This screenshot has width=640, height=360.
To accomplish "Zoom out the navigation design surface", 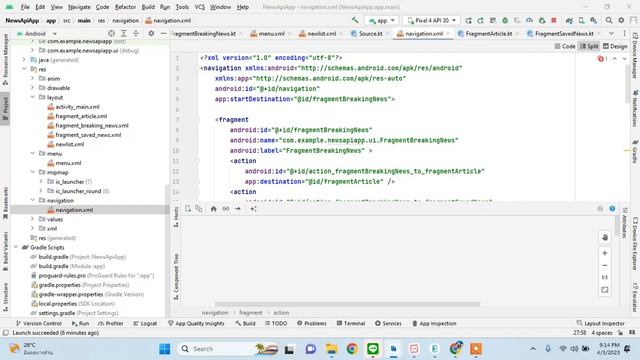I will coord(605,265).
